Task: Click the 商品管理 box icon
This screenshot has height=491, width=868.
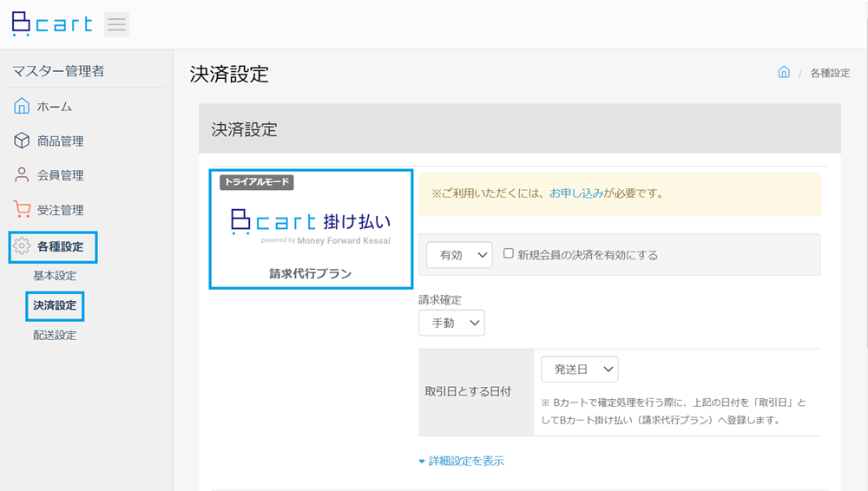Action: coord(22,141)
